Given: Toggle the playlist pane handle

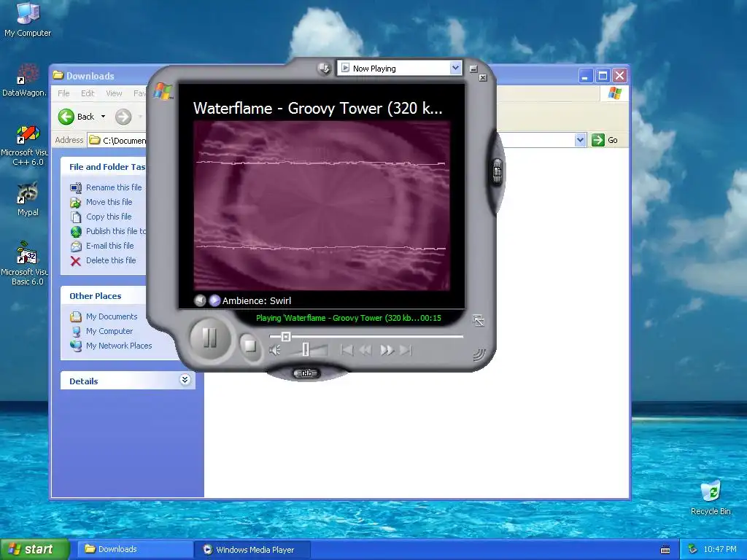Looking at the screenshot, I should pos(497,171).
